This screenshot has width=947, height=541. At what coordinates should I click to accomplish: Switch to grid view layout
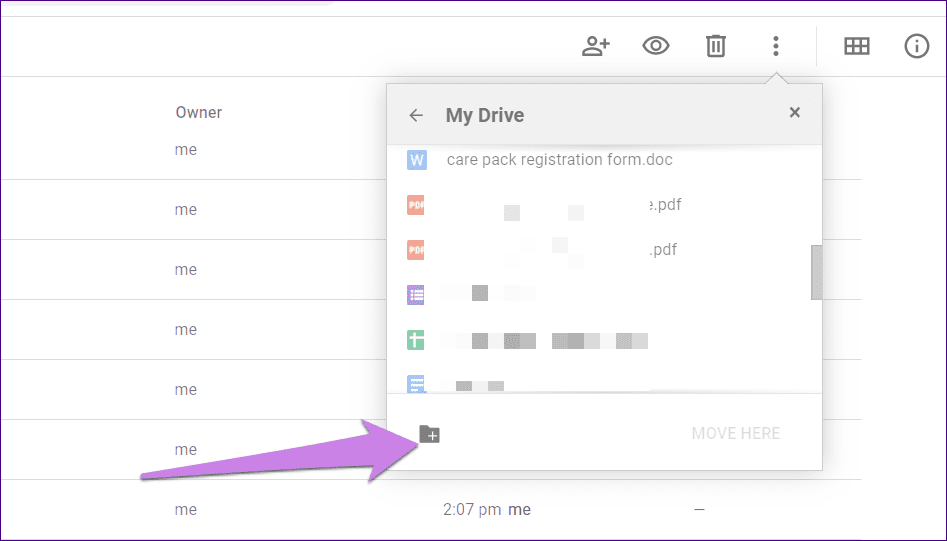(856, 46)
